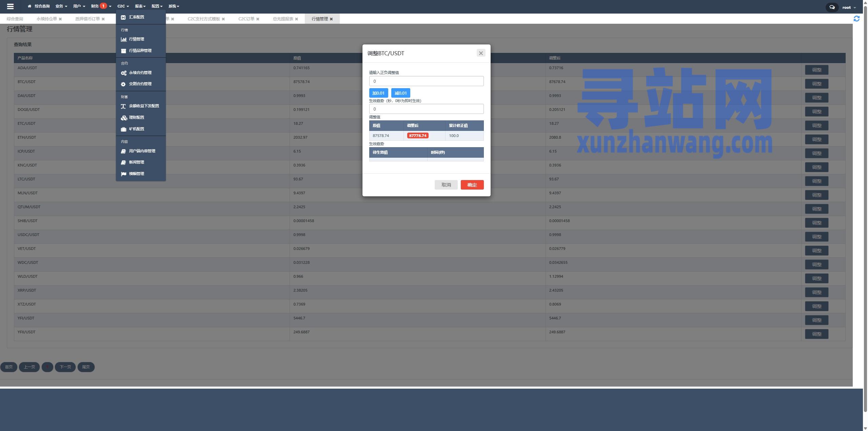The height and width of the screenshot is (431, 868).
Task: Close the 调整BTC/USDT dialog with X
Action: 481,53
